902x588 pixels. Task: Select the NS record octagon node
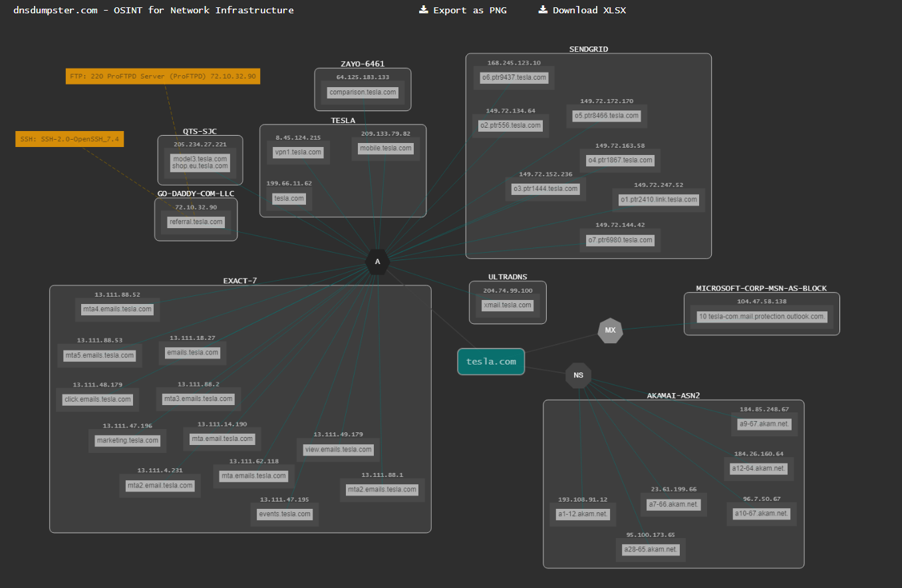(x=578, y=375)
